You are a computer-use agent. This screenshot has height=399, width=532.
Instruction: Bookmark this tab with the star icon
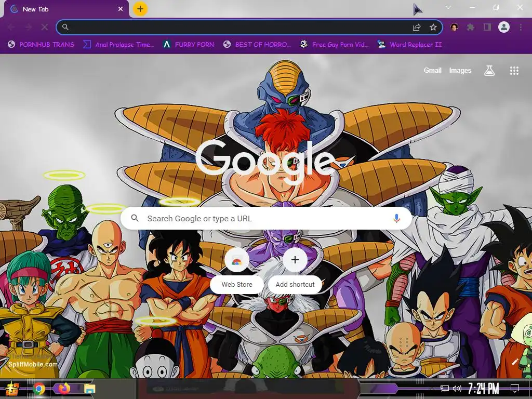pos(433,27)
